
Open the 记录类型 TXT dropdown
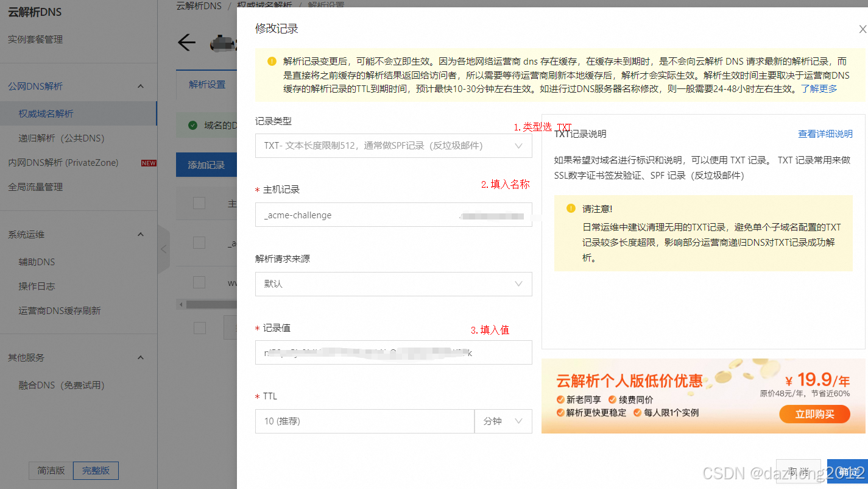pyautogui.click(x=393, y=146)
